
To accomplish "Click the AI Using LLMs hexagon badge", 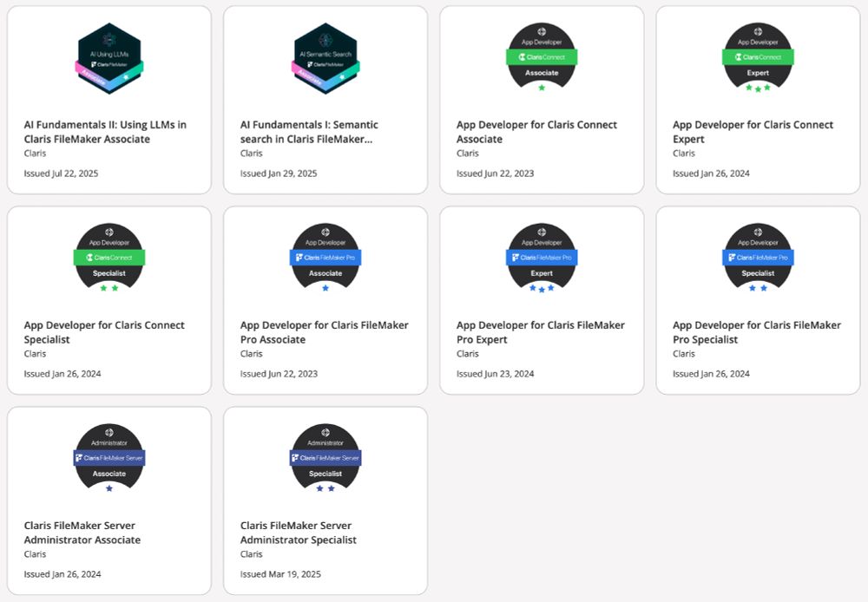I will pyautogui.click(x=109, y=58).
